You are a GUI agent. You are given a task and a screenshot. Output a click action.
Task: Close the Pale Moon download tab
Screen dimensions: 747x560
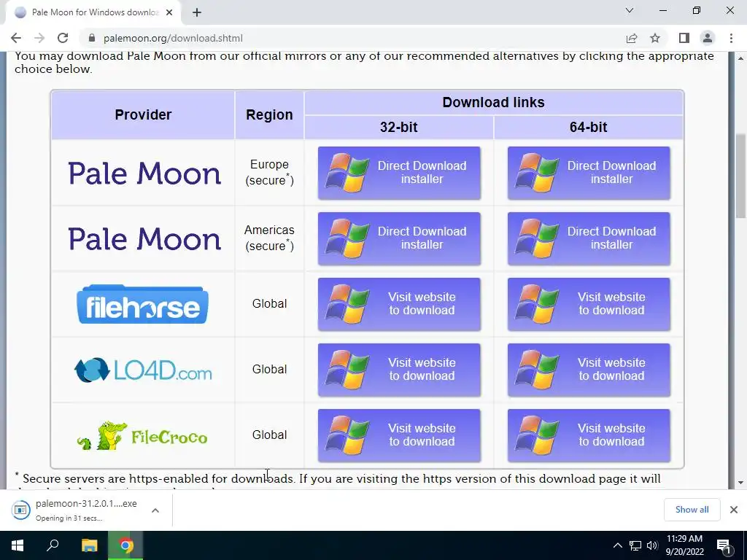tap(169, 12)
